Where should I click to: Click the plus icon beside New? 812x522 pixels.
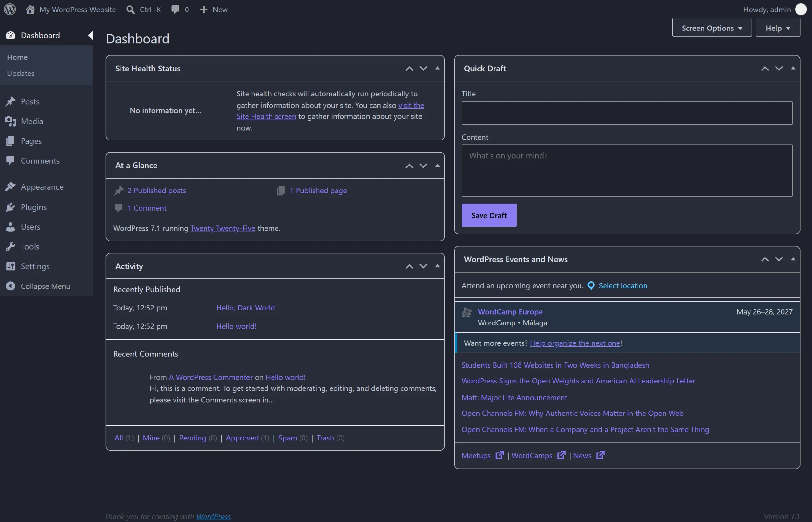[203, 10]
